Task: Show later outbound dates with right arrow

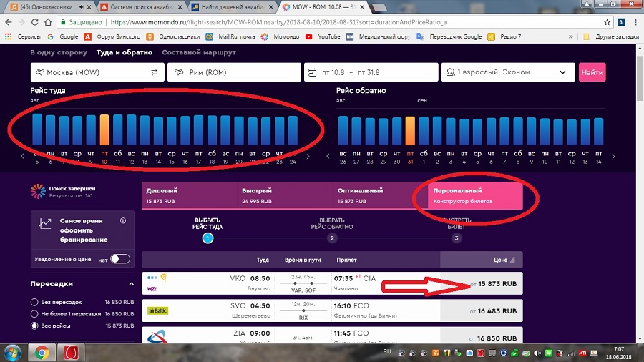Action: [x=308, y=157]
